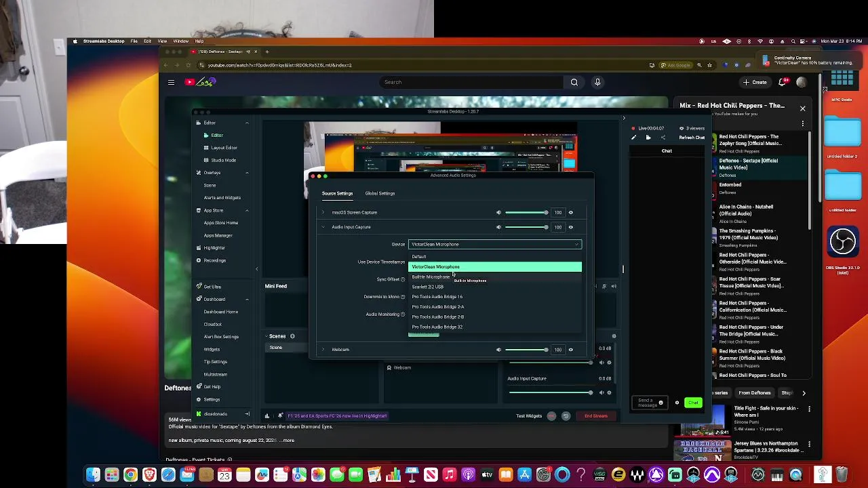Collapse the Editor section in Streamlabs sidebar
This screenshot has width=868, height=488.
pyautogui.click(x=247, y=123)
